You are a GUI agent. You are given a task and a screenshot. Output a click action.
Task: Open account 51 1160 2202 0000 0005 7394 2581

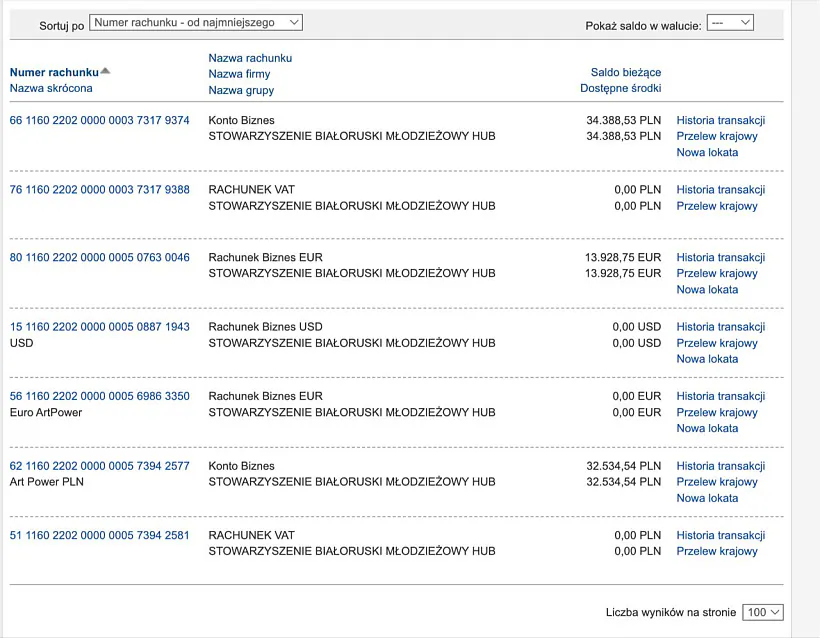99,535
